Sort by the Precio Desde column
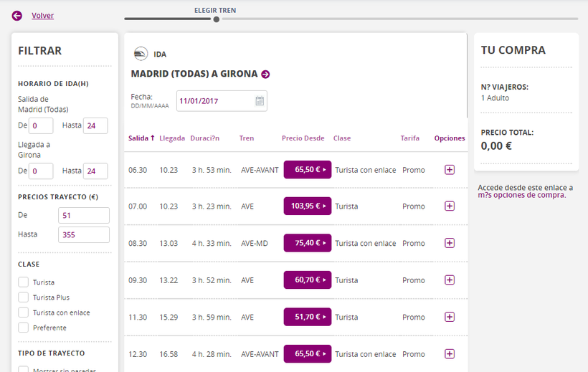 [x=303, y=138]
